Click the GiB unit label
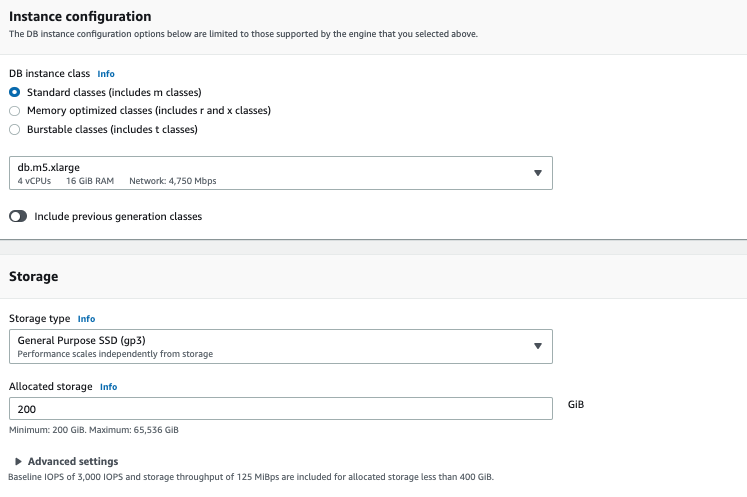 [x=575, y=405]
